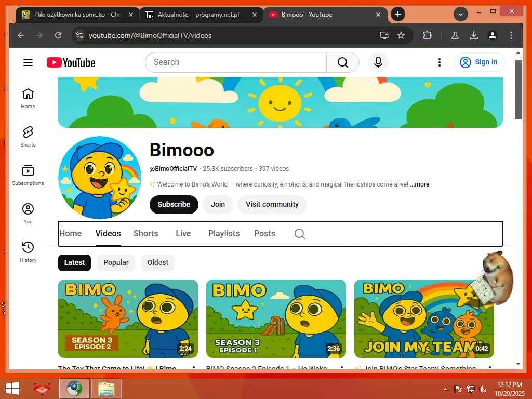This screenshot has width=532, height=399.
Task: Close the Aktualności tab
Action: tap(255, 15)
